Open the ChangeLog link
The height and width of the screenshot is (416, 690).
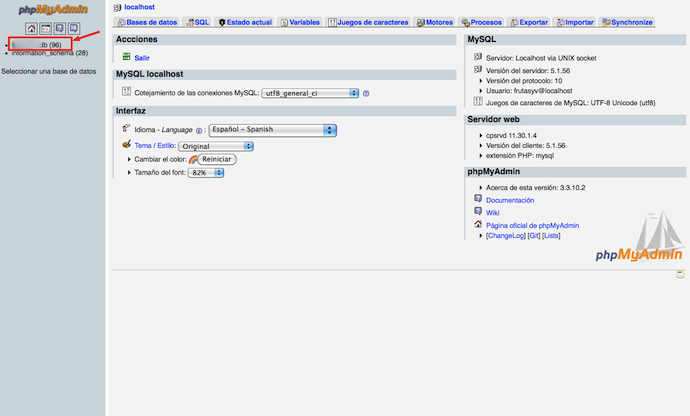pos(506,236)
